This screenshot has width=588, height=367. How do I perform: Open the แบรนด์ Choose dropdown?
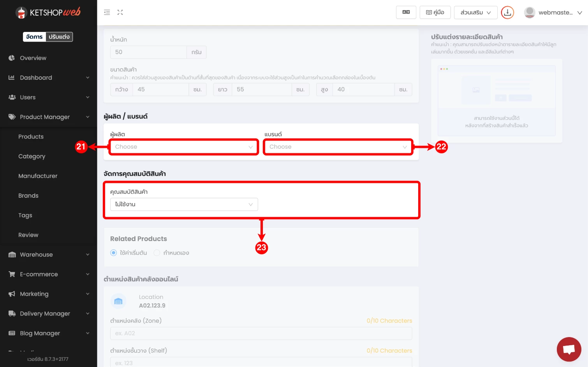pos(338,147)
